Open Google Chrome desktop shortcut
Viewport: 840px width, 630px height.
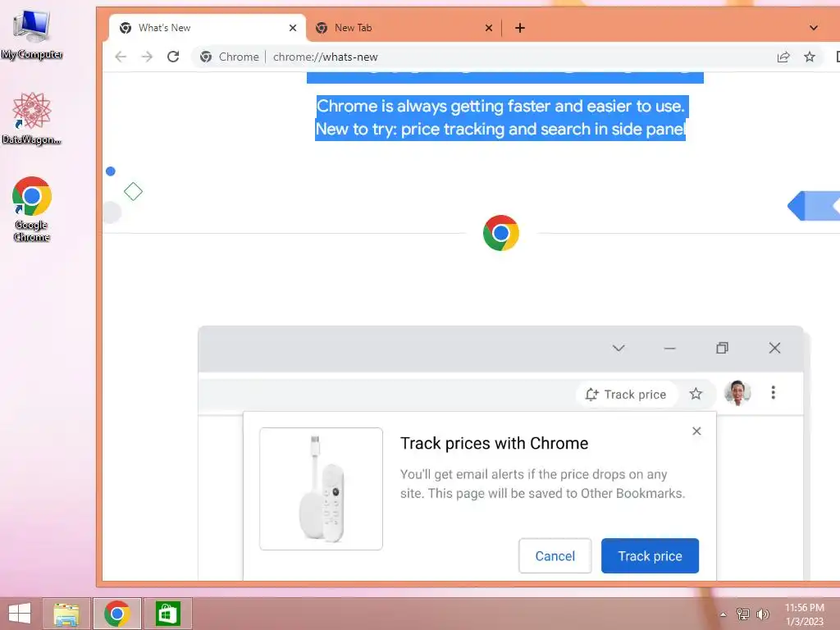(x=32, y=209)
